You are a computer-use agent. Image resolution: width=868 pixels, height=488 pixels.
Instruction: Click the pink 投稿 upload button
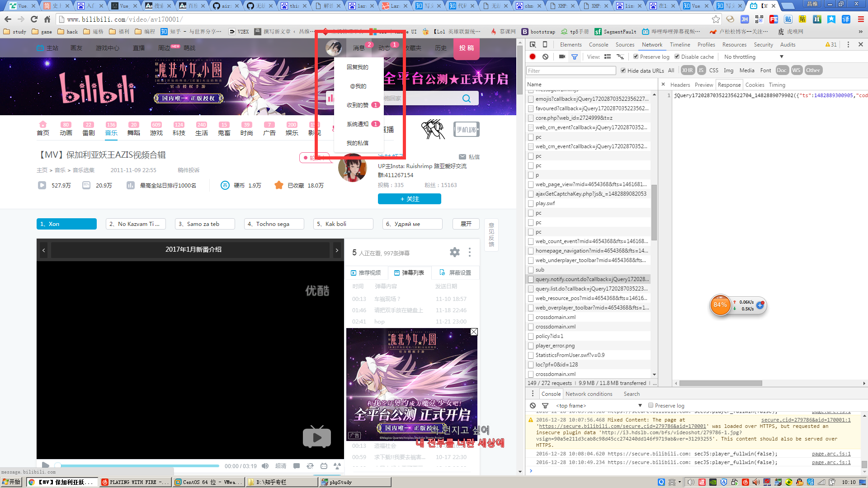tap(467, 48)
